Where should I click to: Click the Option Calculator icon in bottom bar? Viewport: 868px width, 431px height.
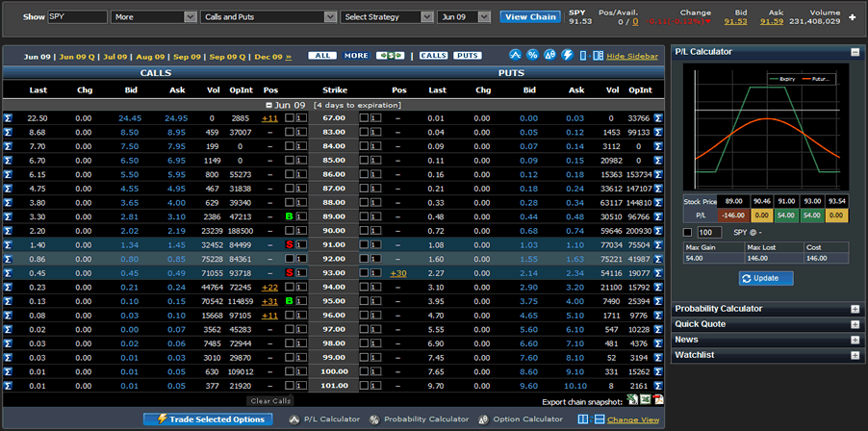(x=483, y=419)
